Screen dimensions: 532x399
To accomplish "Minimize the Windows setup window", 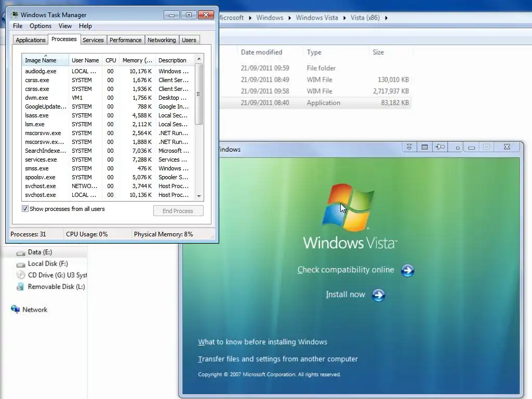I will tap(471, 147).
